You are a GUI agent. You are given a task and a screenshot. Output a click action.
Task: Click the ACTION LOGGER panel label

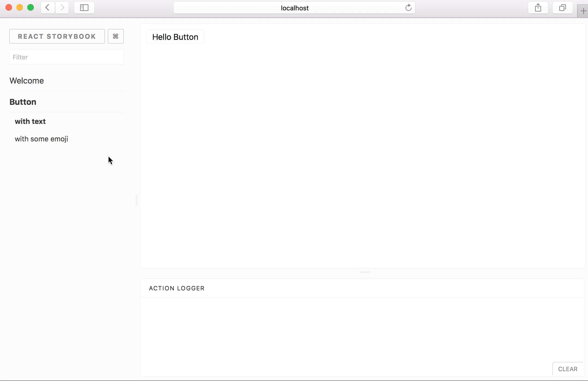(176, 288)
